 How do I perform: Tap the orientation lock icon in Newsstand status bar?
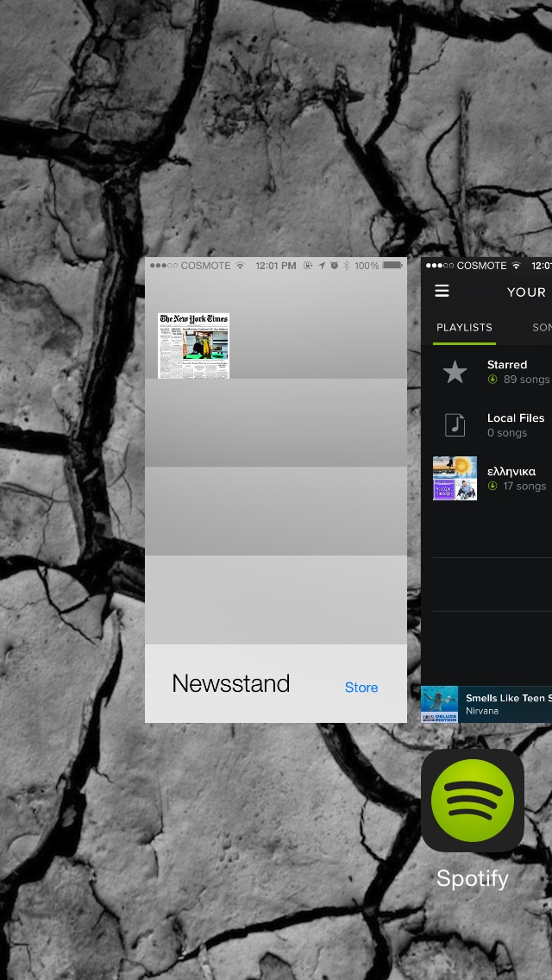(x=308, y=266)
